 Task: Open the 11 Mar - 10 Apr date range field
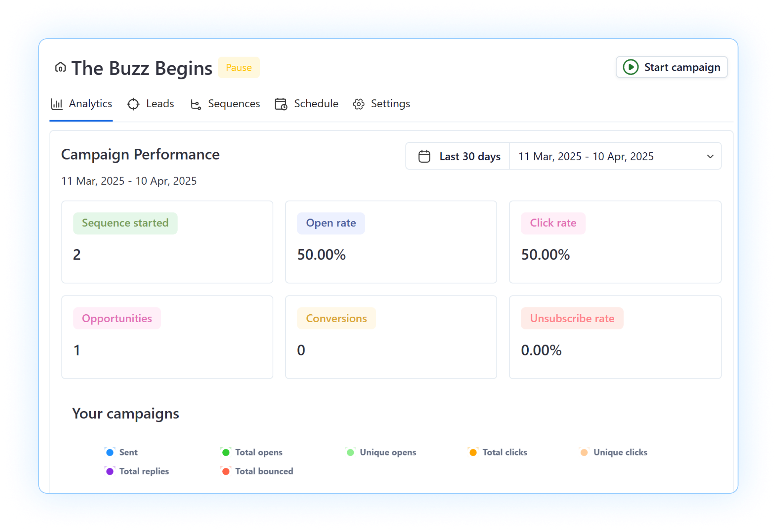click(x=585, y=156)
